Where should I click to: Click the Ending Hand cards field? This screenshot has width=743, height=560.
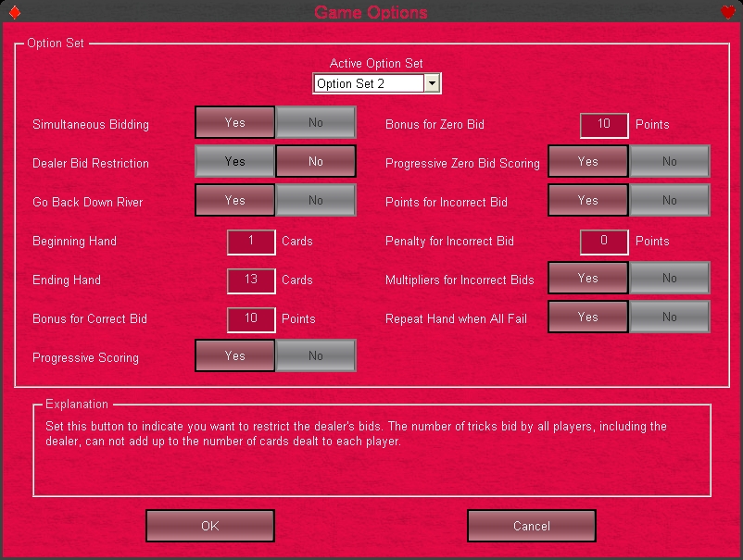pyautogui.click(x=251, y=280)
